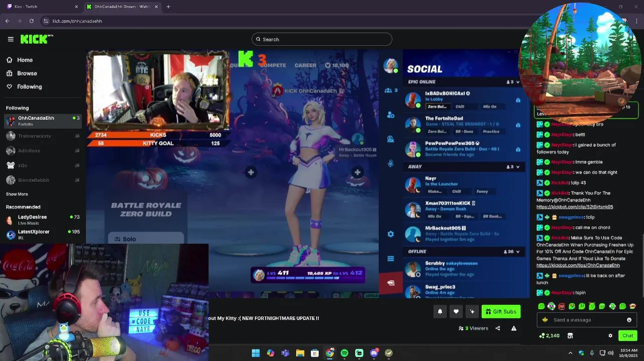Report the stream with the warning triangle icon

[513, 328]
